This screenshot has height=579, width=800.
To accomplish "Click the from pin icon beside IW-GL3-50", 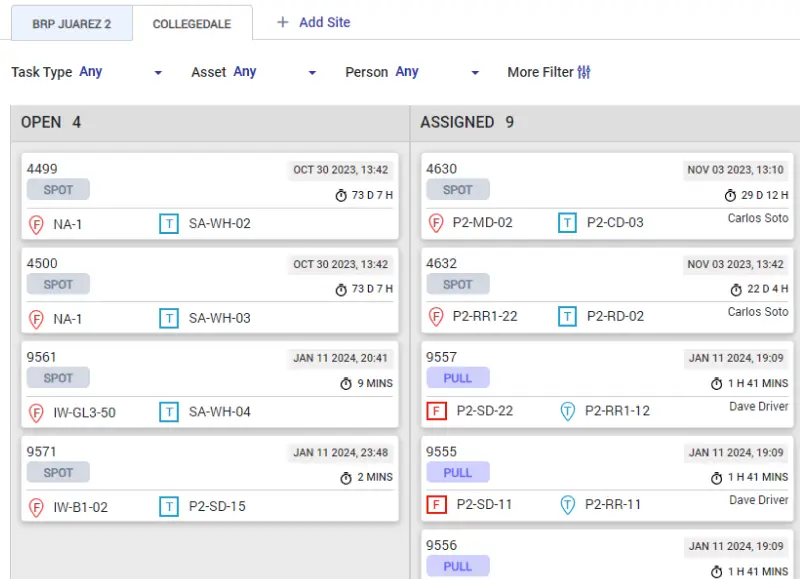I will [x=36, y=413].
